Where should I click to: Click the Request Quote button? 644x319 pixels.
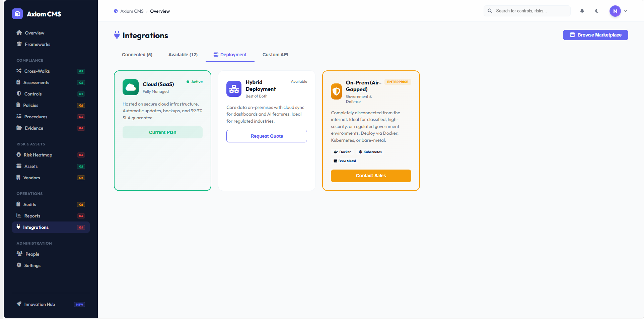click(267, 136)
